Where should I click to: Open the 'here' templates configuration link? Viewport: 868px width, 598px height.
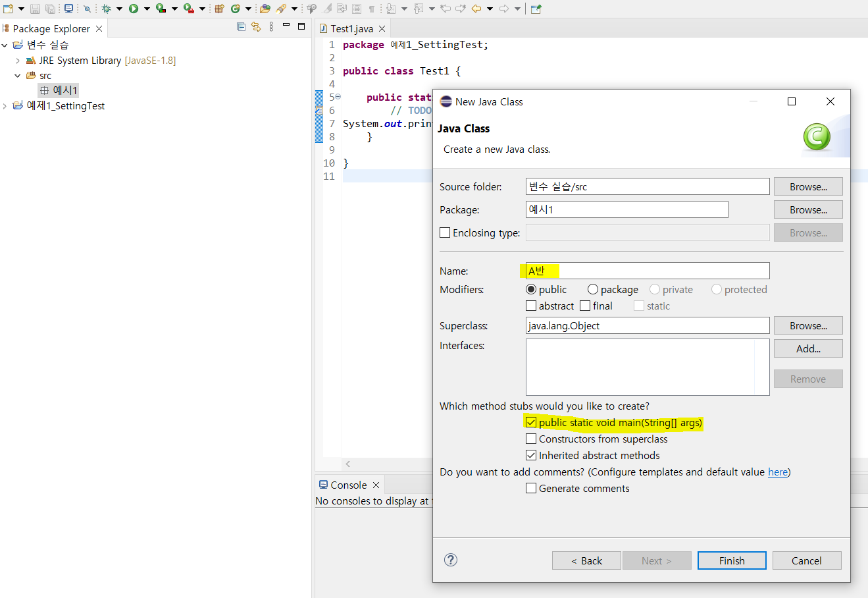pyautogui.click(x=778, y=472)
